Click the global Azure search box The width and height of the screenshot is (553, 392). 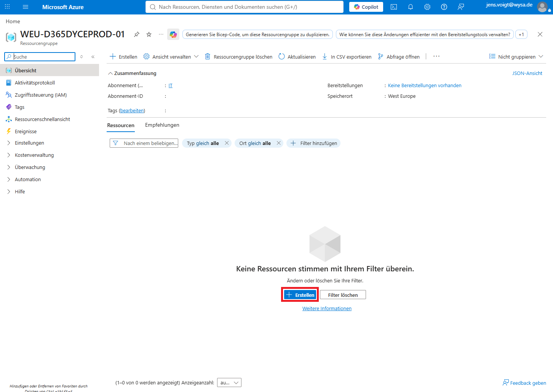[x=245, y=7]
